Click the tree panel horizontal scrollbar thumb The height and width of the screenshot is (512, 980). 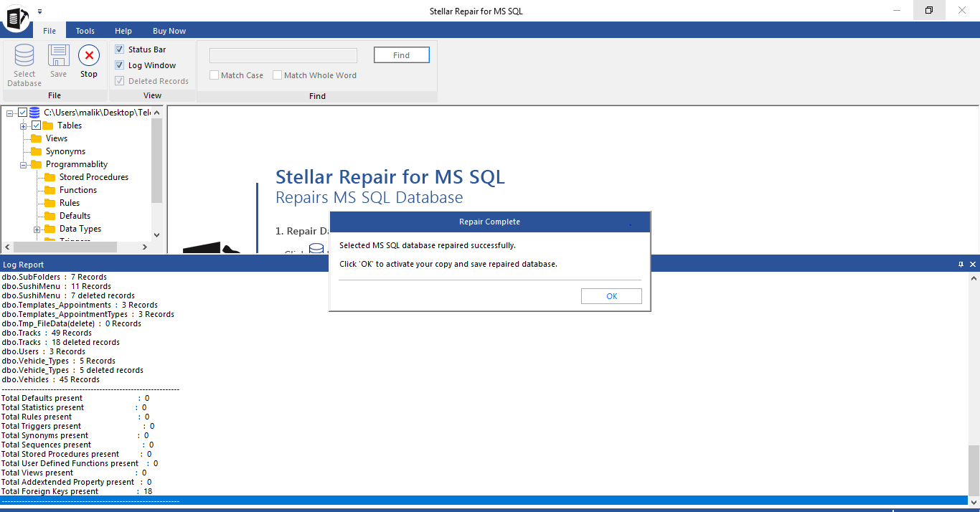pyautogui.click(x=65, y=247)
